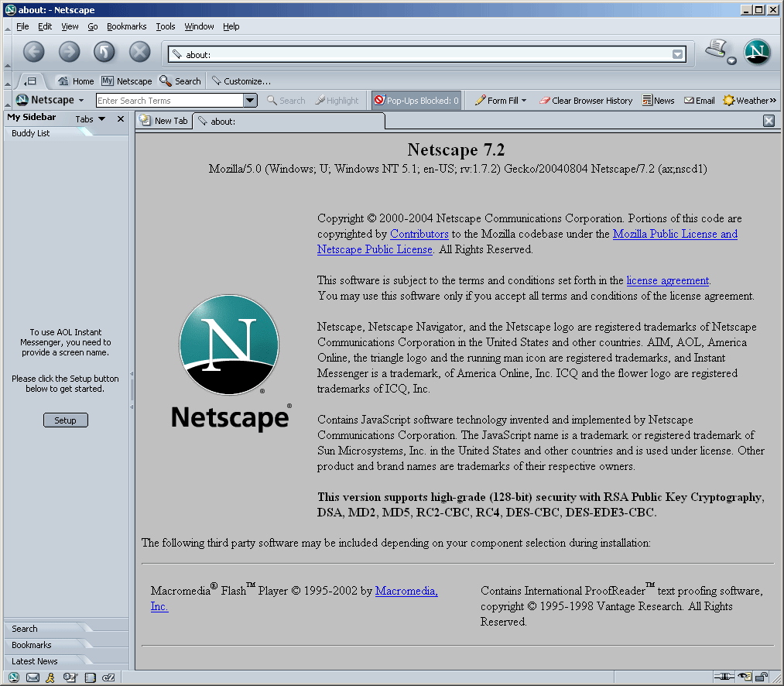Open the Contributors link
This screenshot has width=784, height=686.
[419, 234]
